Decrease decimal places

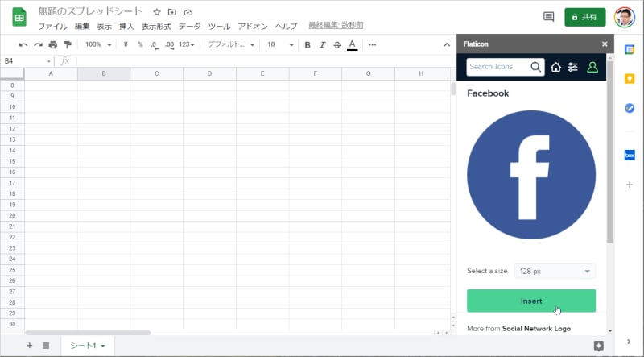pos(155,45)
